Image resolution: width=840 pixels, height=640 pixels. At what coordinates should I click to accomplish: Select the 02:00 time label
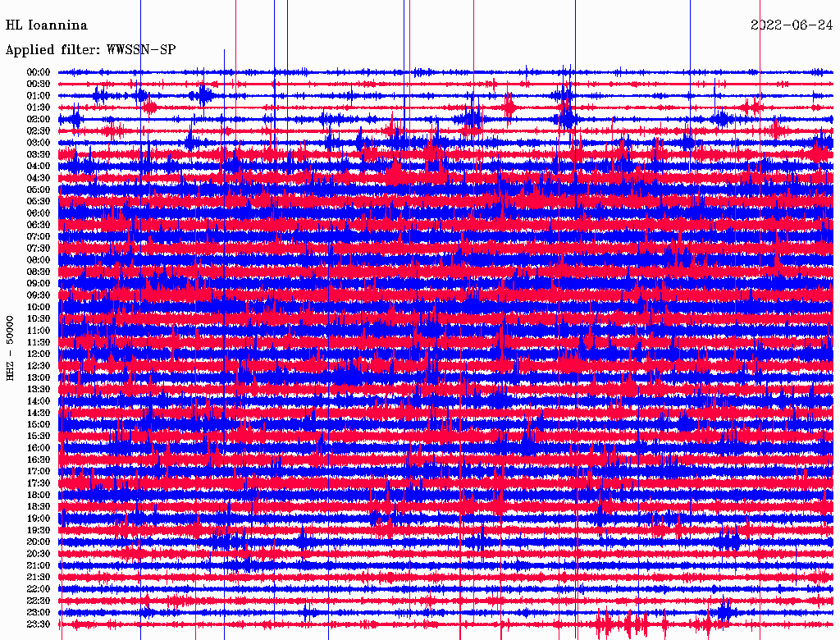(x=38, y=120)
